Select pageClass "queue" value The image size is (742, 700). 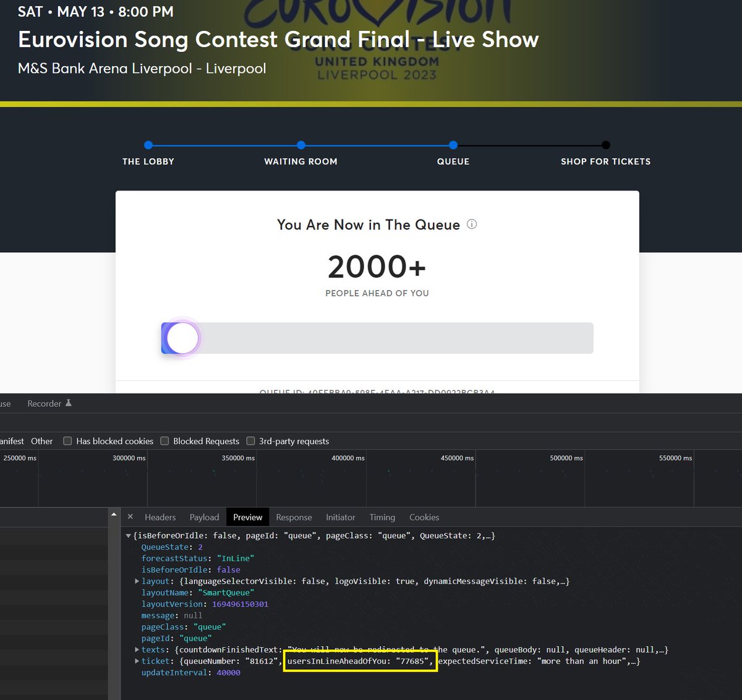pos(210,627)
